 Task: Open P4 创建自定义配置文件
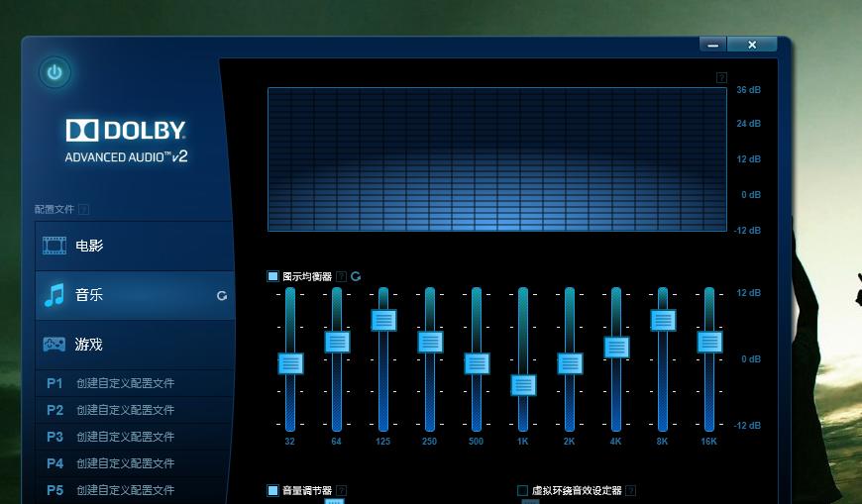[x=135, y=463]
